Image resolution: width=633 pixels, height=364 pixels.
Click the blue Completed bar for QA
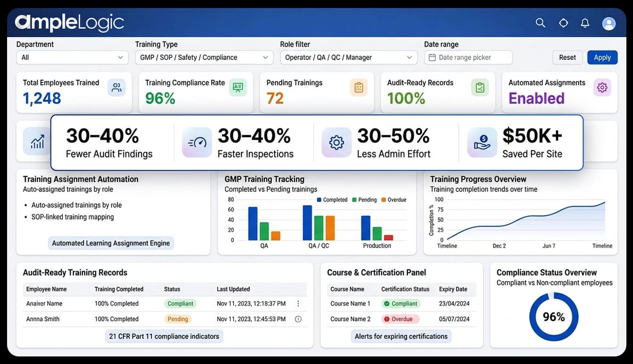253,224
